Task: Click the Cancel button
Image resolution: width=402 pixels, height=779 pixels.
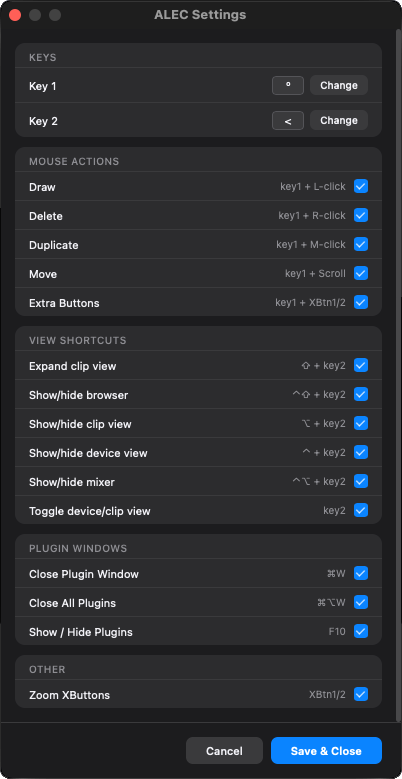Action: [224, 751]
